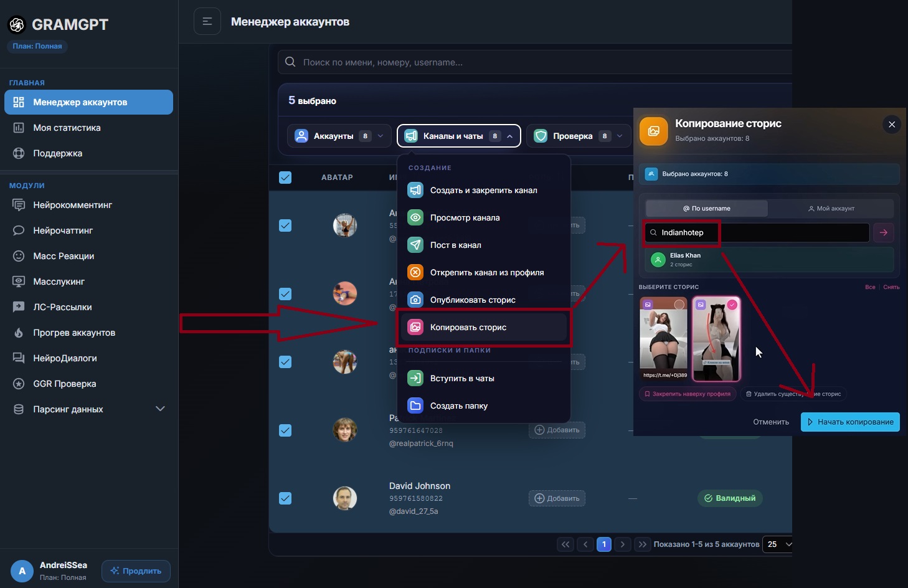Click Отменить in copy dialog
Screen dimensions: 908x588
point(771,422)
